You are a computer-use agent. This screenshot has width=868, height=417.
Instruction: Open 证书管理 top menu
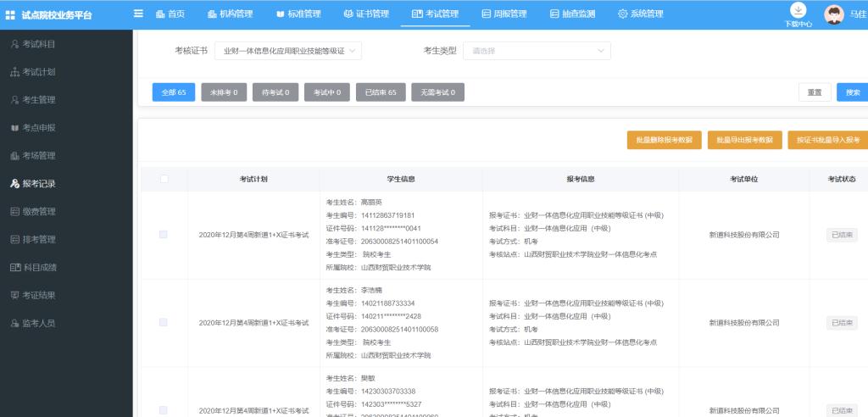pyautogui.click(x=366, y=14)
